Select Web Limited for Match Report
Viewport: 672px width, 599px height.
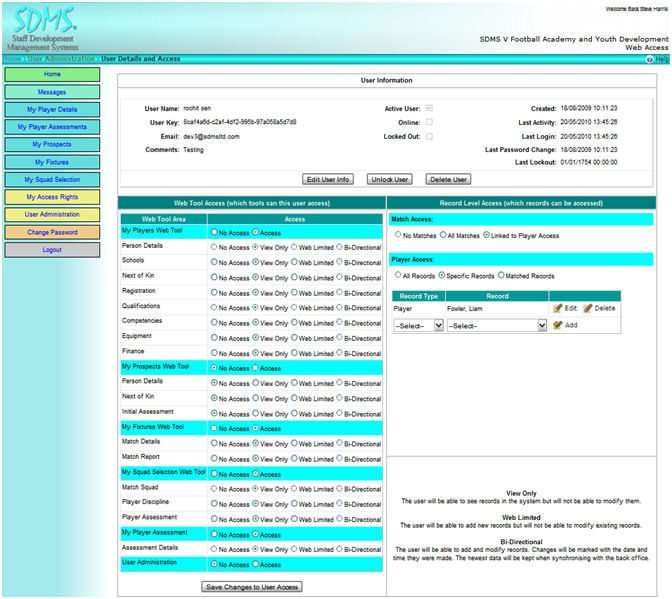(294, 458)
